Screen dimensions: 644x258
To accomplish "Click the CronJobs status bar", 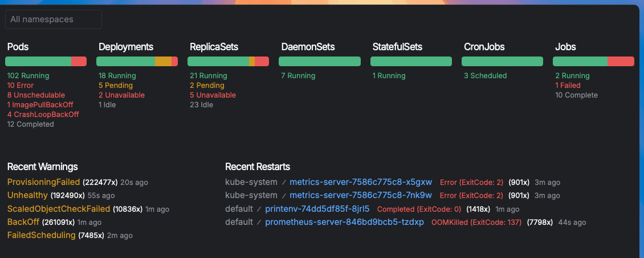I will pos(502,62).
